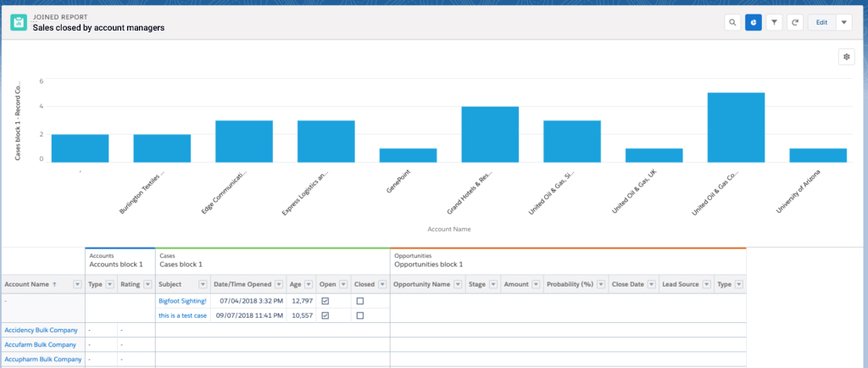Click the Edit button
Screen dimensions: 868x368
point(821,23)
